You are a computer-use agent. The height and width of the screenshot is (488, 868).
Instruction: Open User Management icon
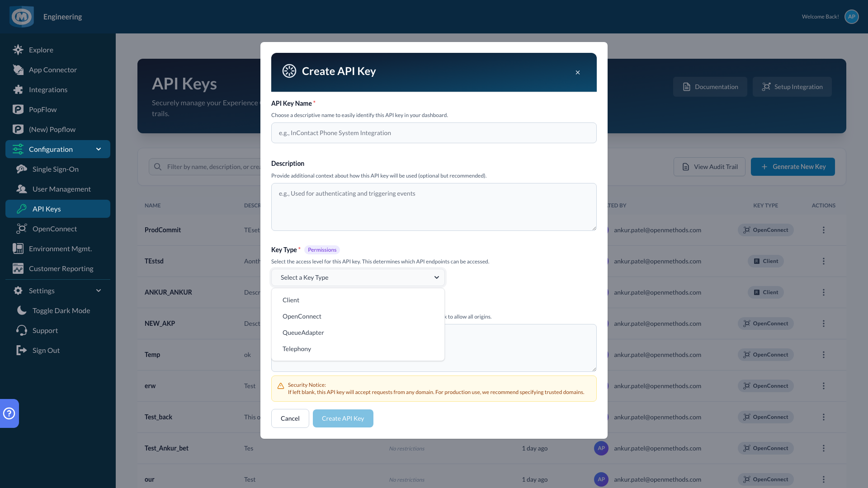click(x=22, y=189)
